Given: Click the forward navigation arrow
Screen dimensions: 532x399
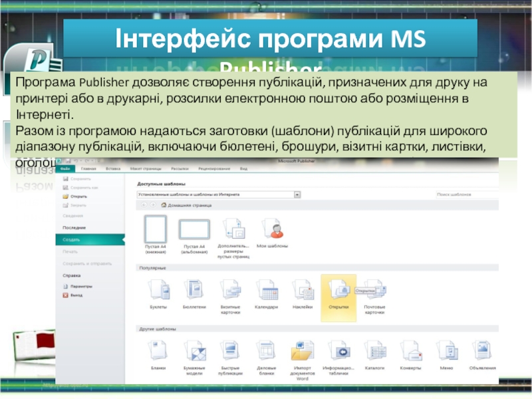Looking at the screenshot, I should coord(153,205).
